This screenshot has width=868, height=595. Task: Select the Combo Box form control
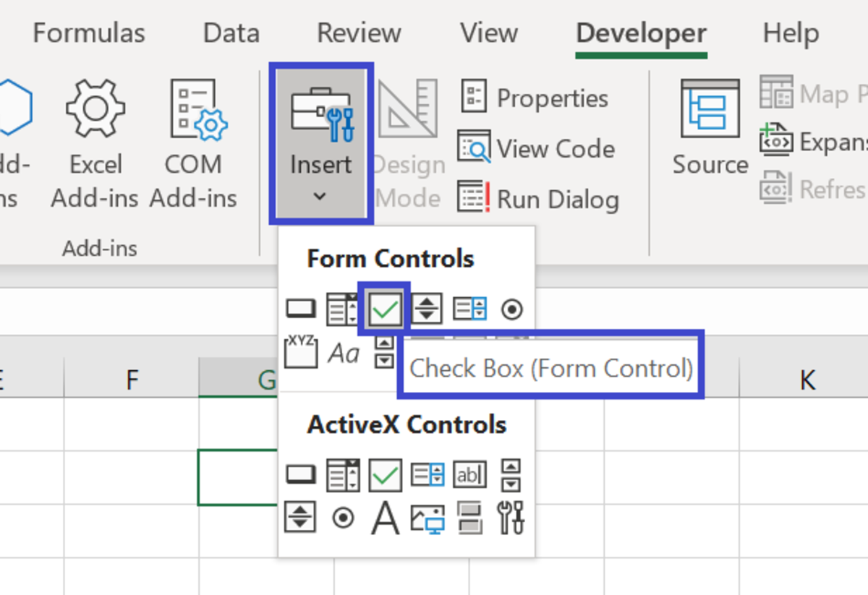(x=342, y=309)
